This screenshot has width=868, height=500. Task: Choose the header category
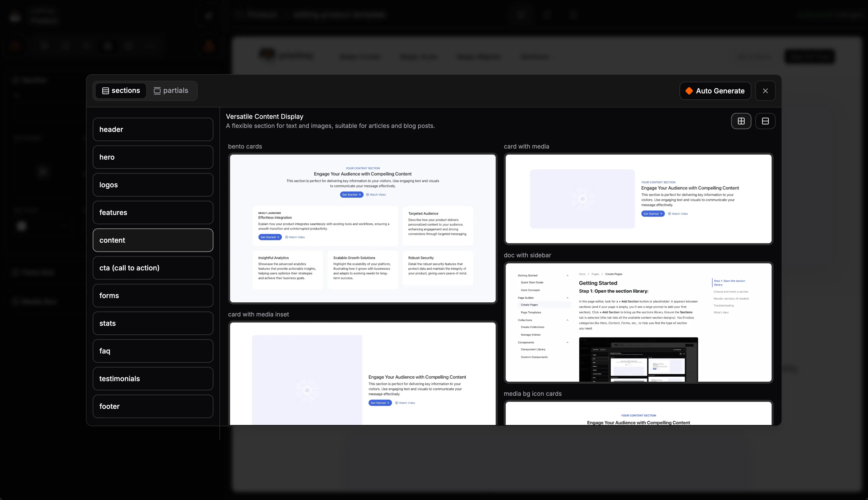[153, 129]
